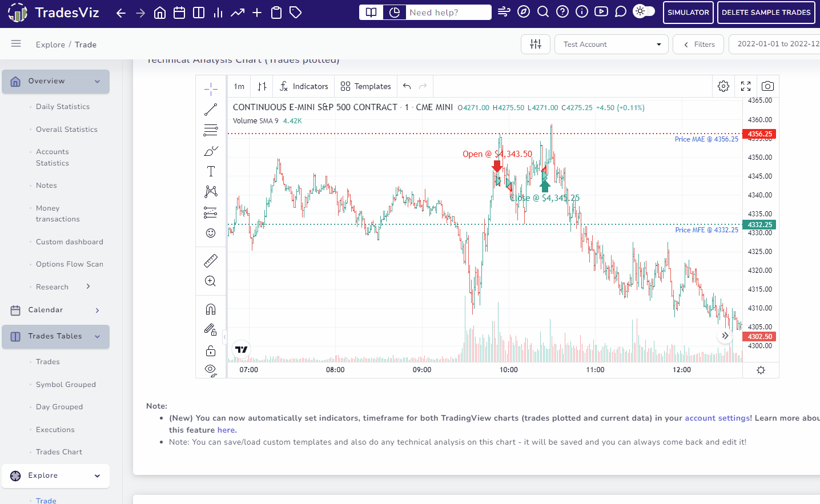Focus the Need help? search field
Screen dimensions: 820x504
coord(448,12)
